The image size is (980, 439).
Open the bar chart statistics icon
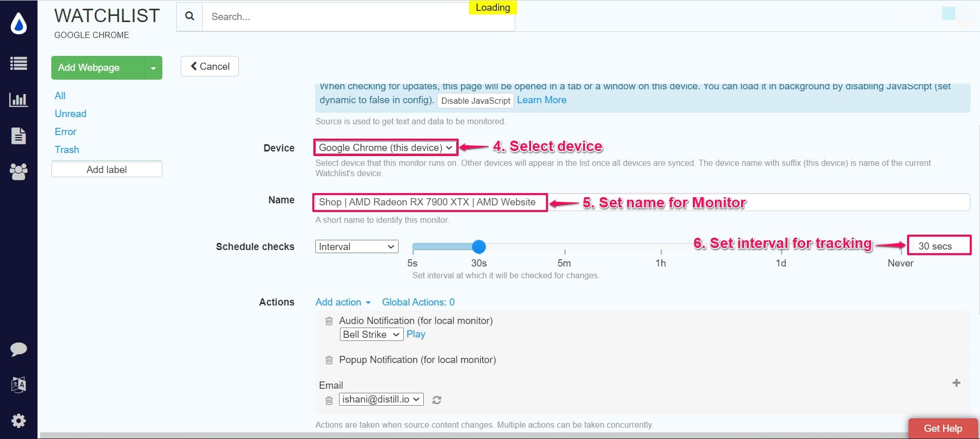[18, 100]
